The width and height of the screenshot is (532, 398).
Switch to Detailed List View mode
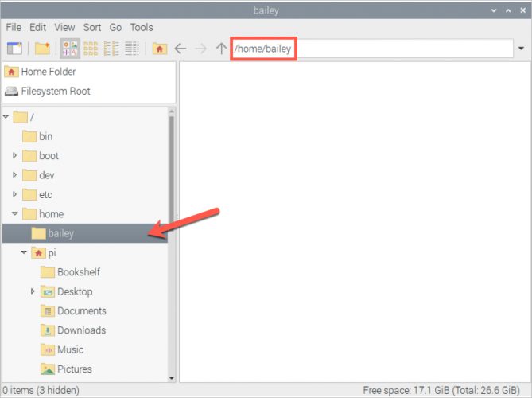(x=132, y=49)
